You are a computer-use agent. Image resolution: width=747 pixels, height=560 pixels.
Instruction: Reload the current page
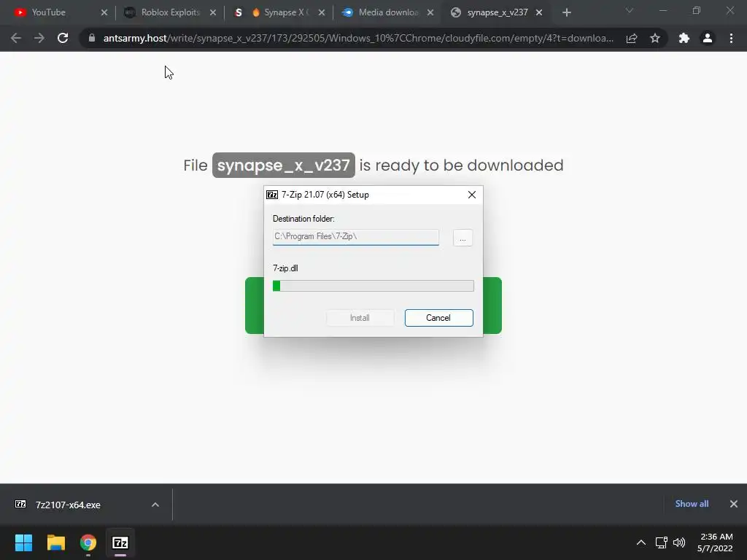(x=63, y=38)
